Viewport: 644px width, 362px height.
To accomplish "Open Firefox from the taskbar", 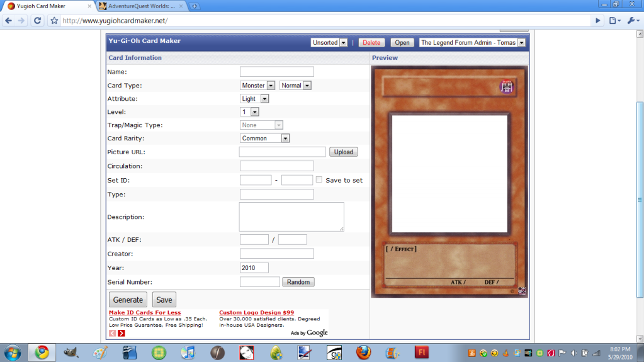I will [x=363, y=352].
